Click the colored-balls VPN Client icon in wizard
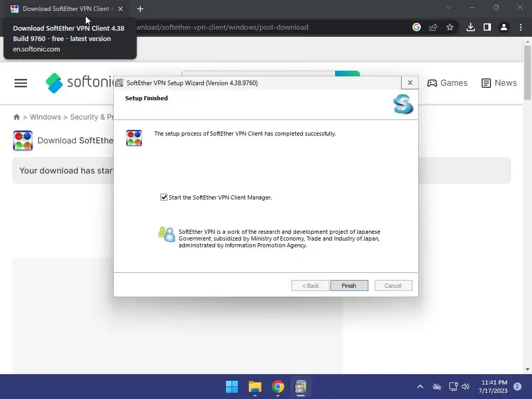This screenshot has height=399, width=532. [x=134, y=138]
